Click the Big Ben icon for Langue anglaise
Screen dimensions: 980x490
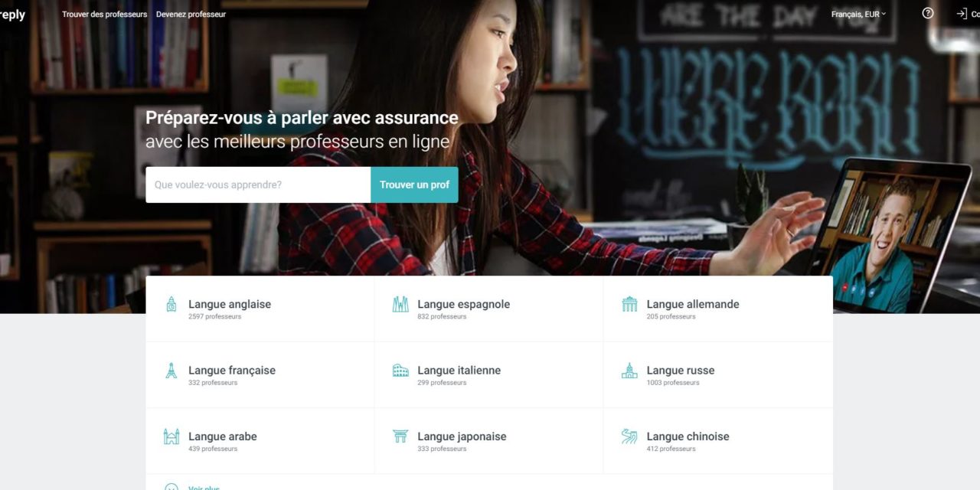click(171, 304)
